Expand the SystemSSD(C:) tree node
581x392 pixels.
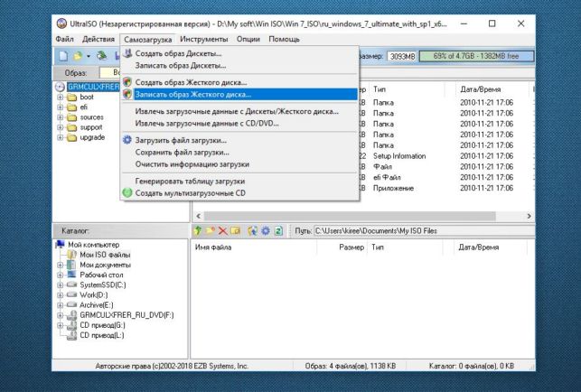point(60,285)
